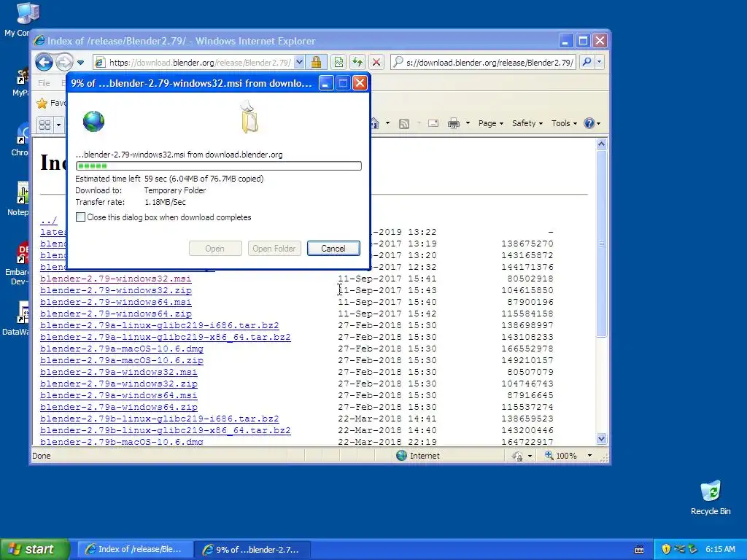Image resolution: width=747 pixels, height=560 pixels.
Task: Click inside the search box field
Action: coord(483,63)
